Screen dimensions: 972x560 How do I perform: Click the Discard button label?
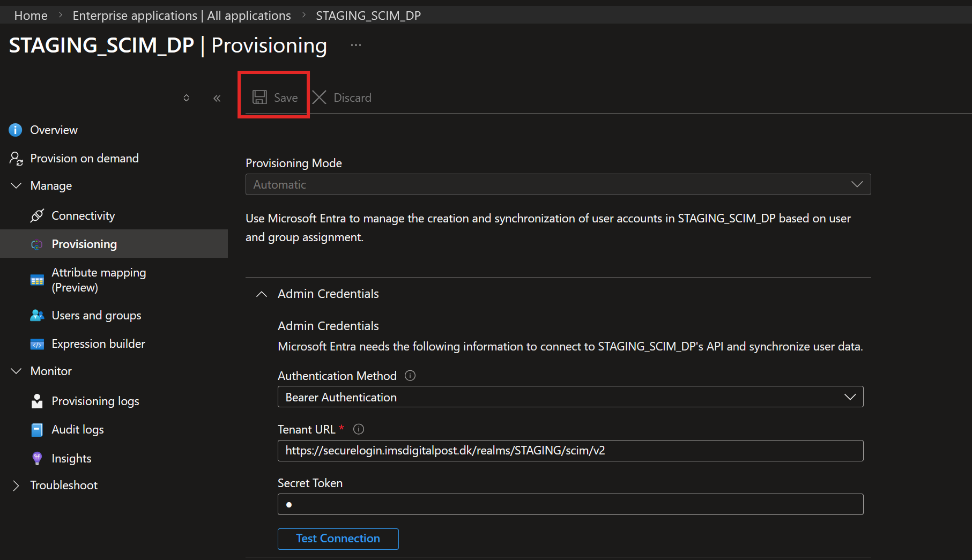(x=352, y=98)
